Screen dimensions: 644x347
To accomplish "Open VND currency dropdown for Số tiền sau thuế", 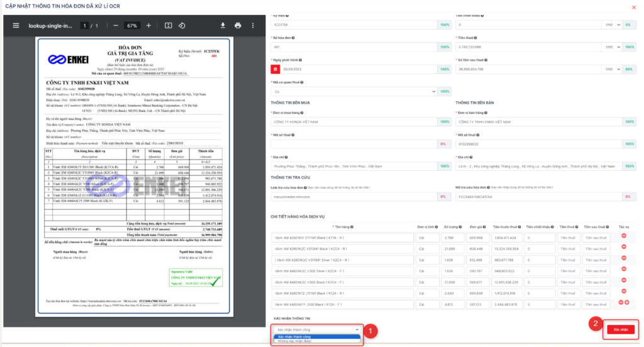I will [x=613, y=69].
